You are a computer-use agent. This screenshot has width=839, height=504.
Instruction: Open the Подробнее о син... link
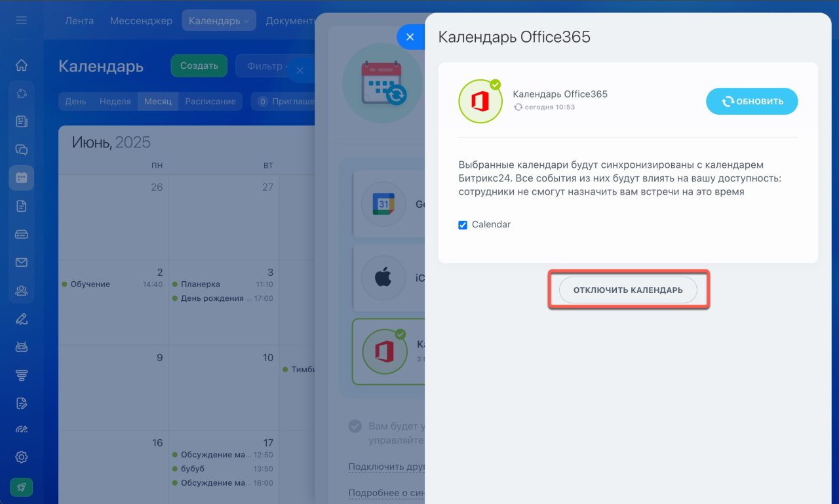(x=387, y=493)
